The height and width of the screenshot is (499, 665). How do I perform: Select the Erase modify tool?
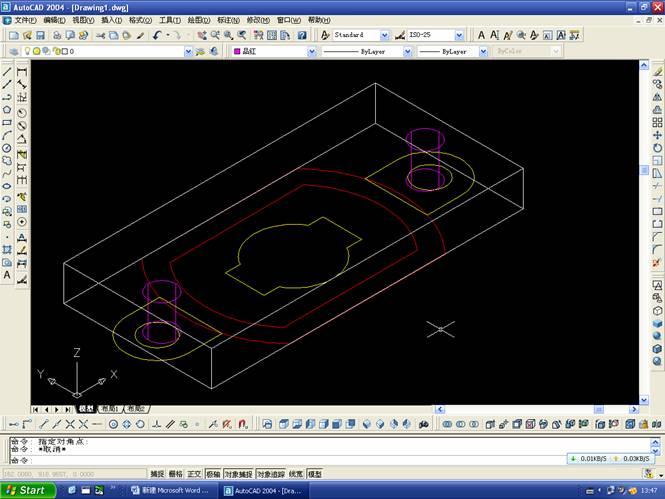coord(657,72)
